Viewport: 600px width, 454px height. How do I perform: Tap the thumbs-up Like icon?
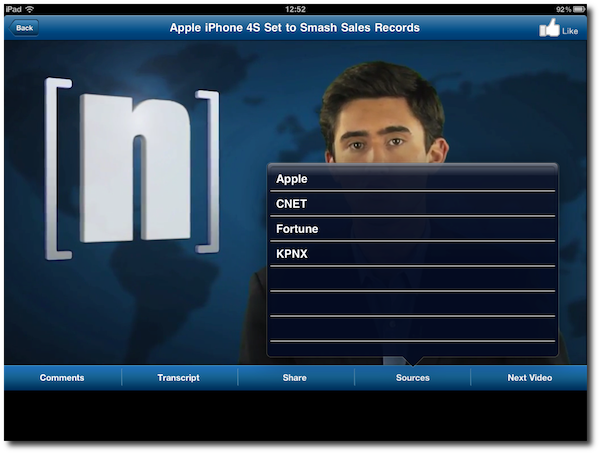coord(549,28)
